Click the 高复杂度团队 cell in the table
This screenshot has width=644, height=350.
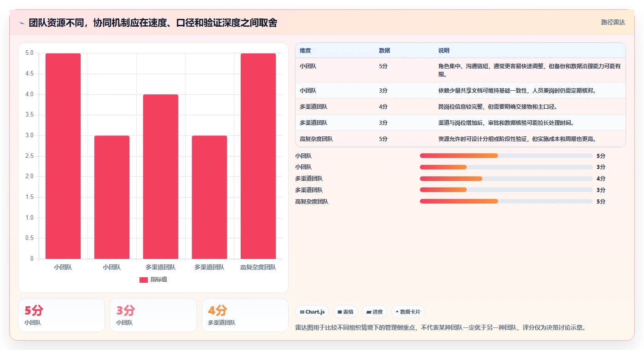tap(316, 139)
